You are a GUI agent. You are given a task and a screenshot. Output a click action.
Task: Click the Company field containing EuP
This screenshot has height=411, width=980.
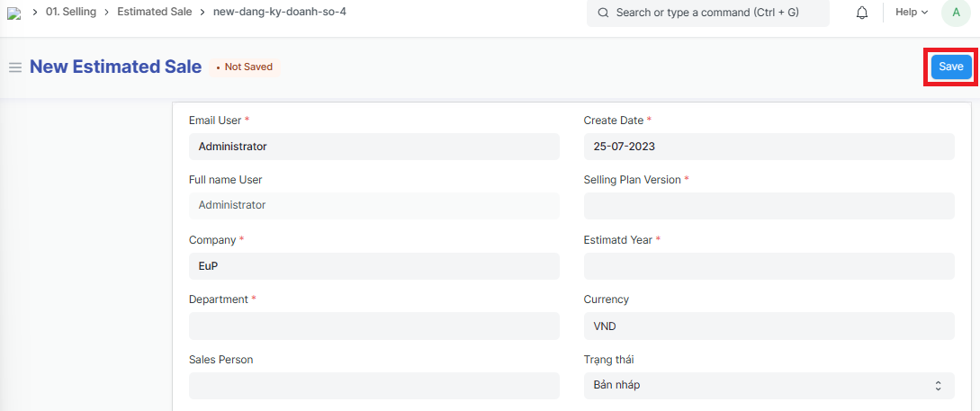[x=373, y=266]
